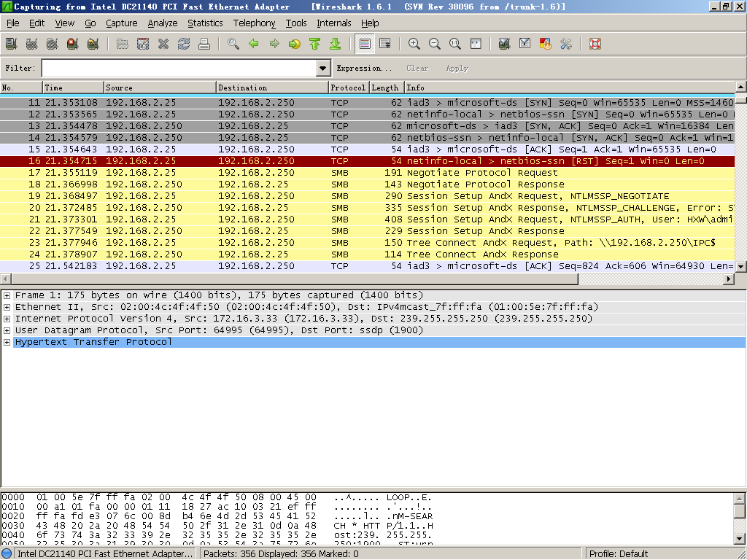Click the Apply filter button
Image resolution: width=747 pixels, height=560 pixels.
[457, 68]
